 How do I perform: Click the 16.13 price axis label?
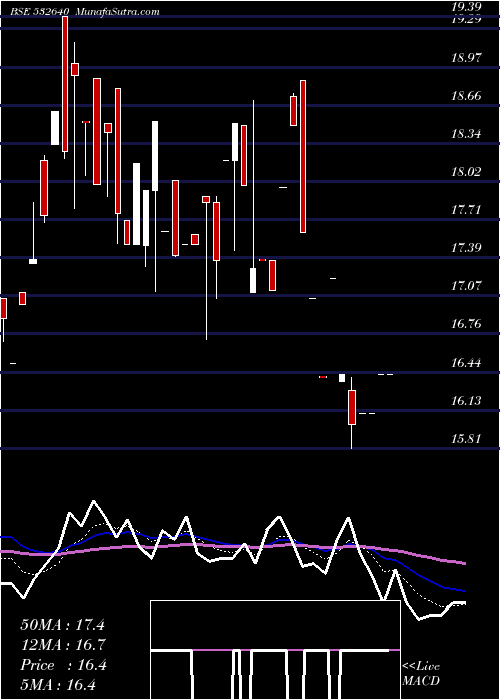pyautogui.click(x=466, y=400)
